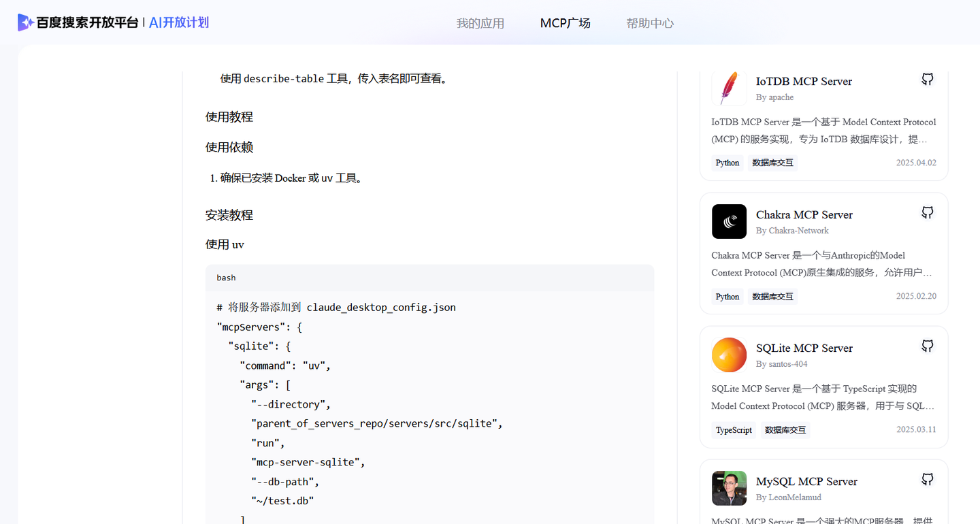The width and height of the screenshot is (980, 524).
Task: Click the orange SQLite server logo
Action: 729,355
